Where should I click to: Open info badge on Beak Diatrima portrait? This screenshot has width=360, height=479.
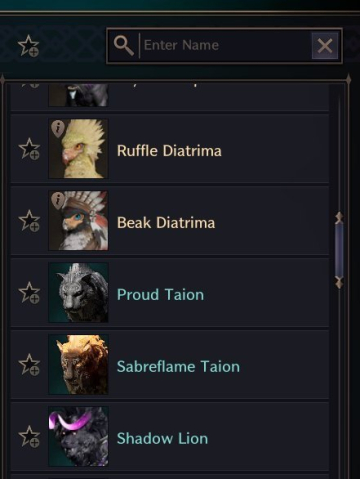click(x=58, y=201)
